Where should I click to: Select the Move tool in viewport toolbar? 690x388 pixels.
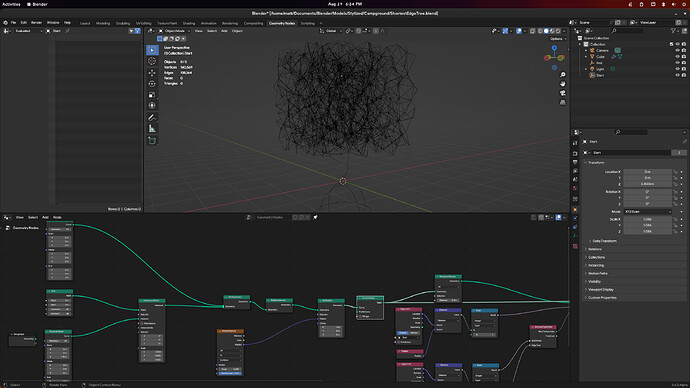pyautogui.click(x=152, y=73)
